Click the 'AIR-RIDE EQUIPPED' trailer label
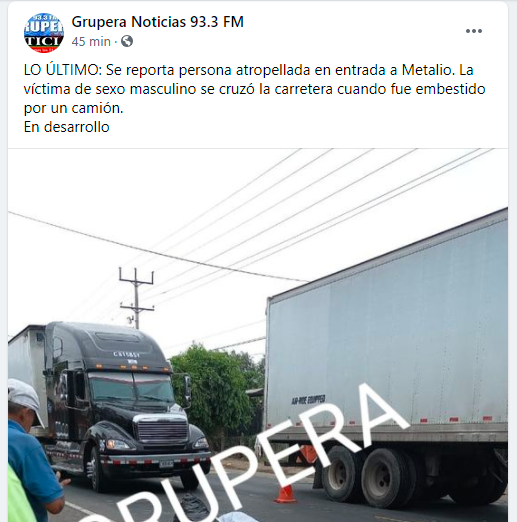 [x=309, y=400]
